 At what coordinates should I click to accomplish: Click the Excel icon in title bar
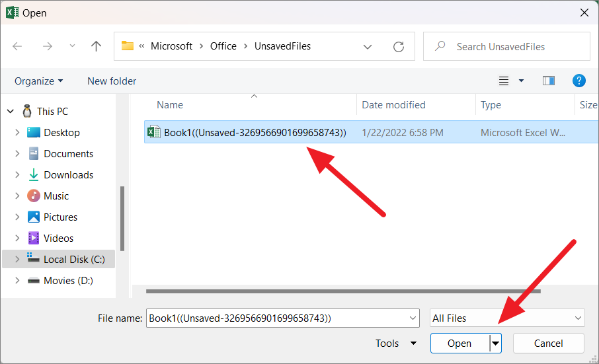12,13
